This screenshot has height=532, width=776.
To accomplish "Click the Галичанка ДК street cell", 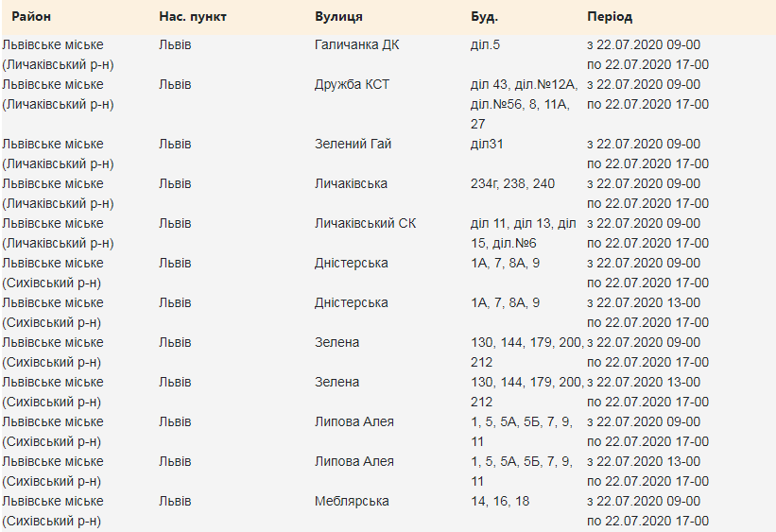I will point(356,44).
